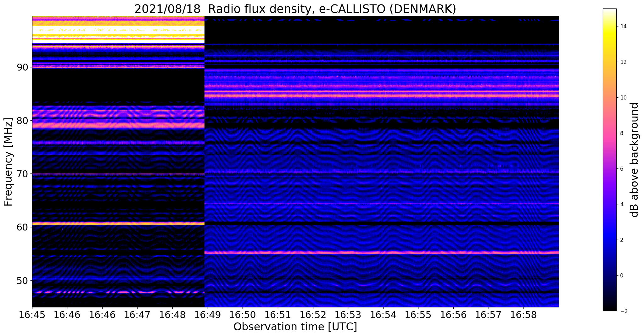The height and width of the screenshot is (336, 644).
Task: Click the colorbar tick value 8
Action: [x=621, y=133]
